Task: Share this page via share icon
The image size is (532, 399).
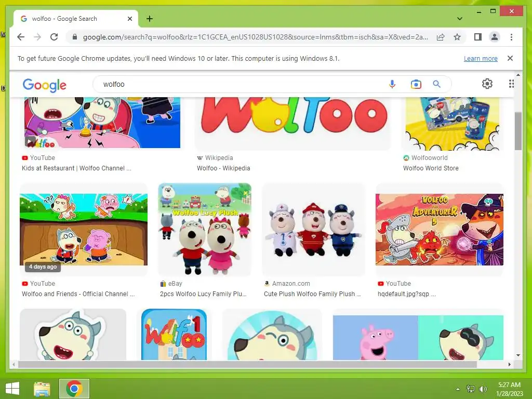Action: pyautogui.click(x=441, y=37)
